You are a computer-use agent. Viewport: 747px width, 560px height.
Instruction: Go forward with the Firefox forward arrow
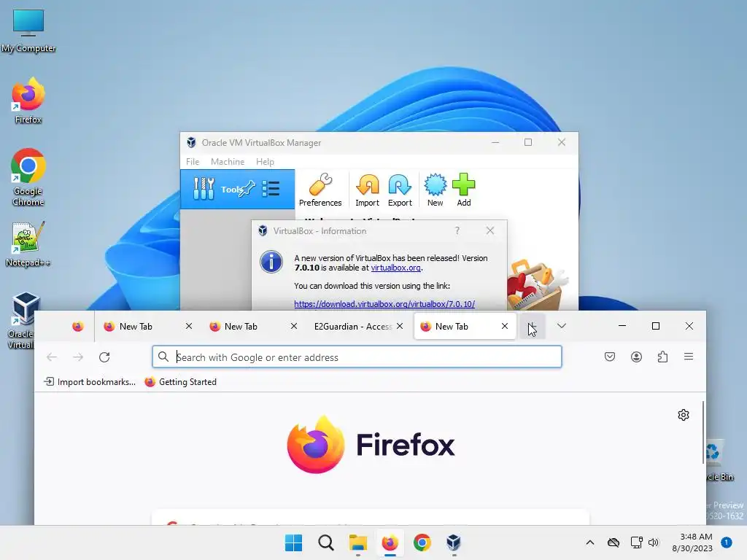(78, 357)
